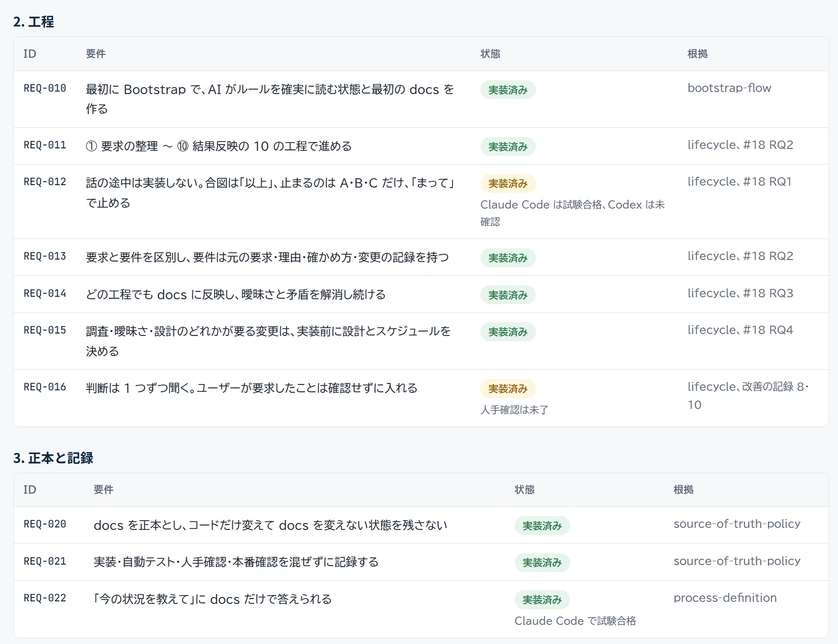The height and width of the screenshot is (644, 838).
Task: Click the 実装済み badge in the REQ-022 row
Action: point(542,600)
